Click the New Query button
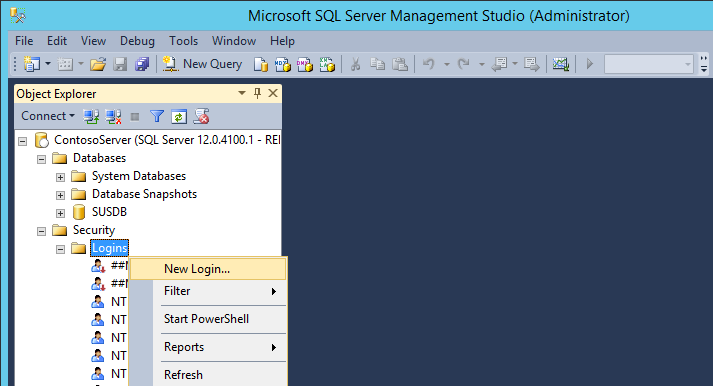Viewport: 713px width, 386px height. click(202, 64)
